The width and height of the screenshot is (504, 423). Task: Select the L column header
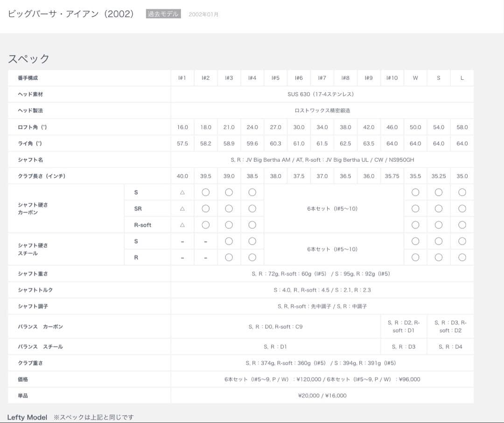462,78
